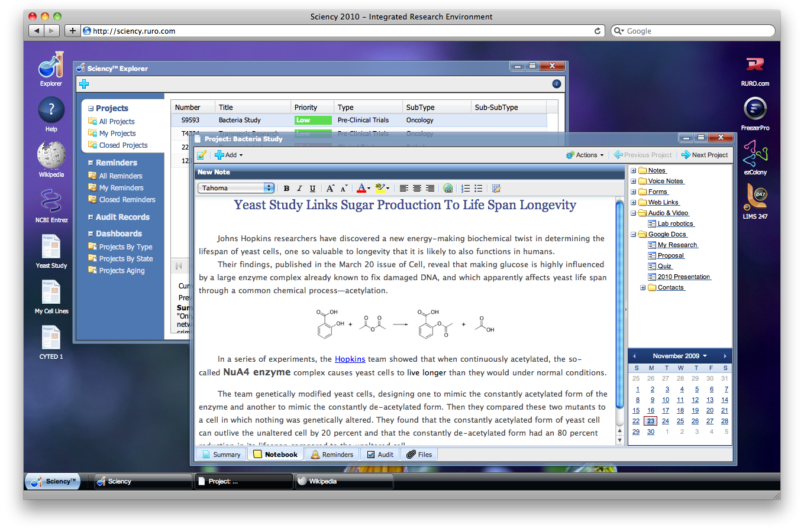The width and height of the screenshot is (804, 532).
Task: Select November 23 in the calendar
Action: pos(651,421)
